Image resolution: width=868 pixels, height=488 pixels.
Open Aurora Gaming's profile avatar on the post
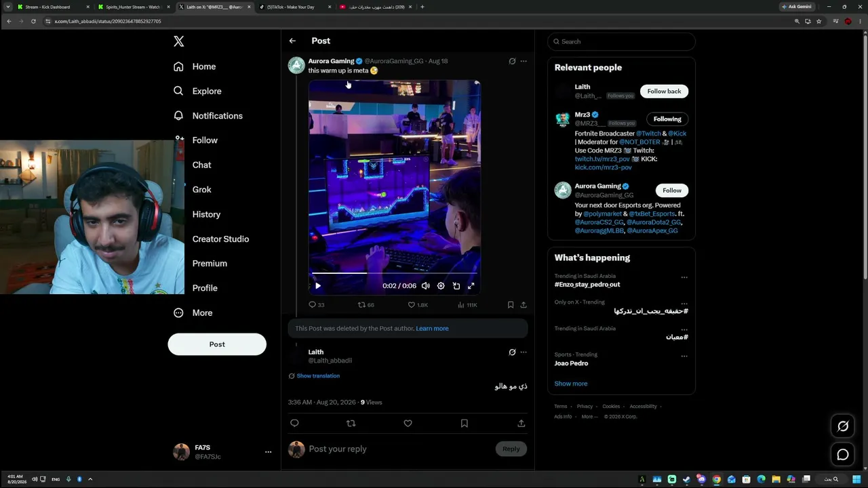(296, 65)
